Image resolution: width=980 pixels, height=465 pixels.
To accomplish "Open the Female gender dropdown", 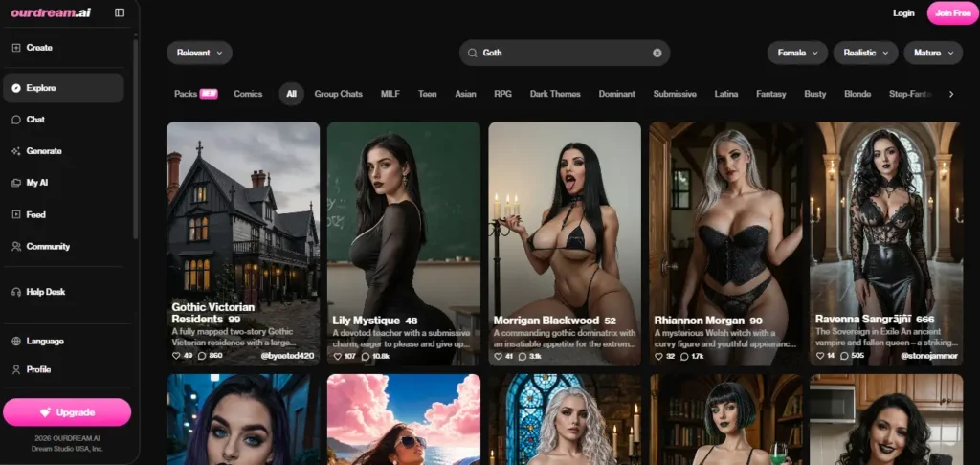I will [797, 54].
